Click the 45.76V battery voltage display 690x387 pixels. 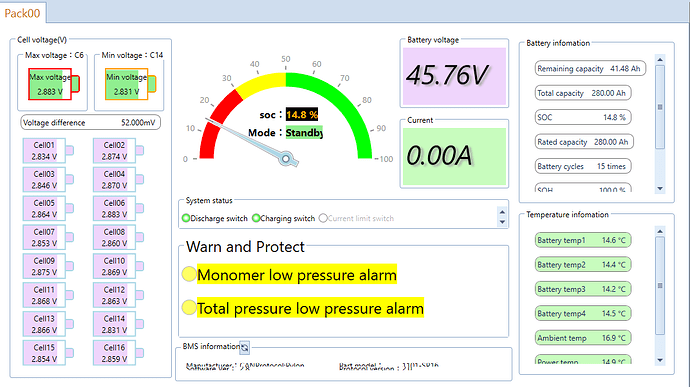tap(454, 76)
